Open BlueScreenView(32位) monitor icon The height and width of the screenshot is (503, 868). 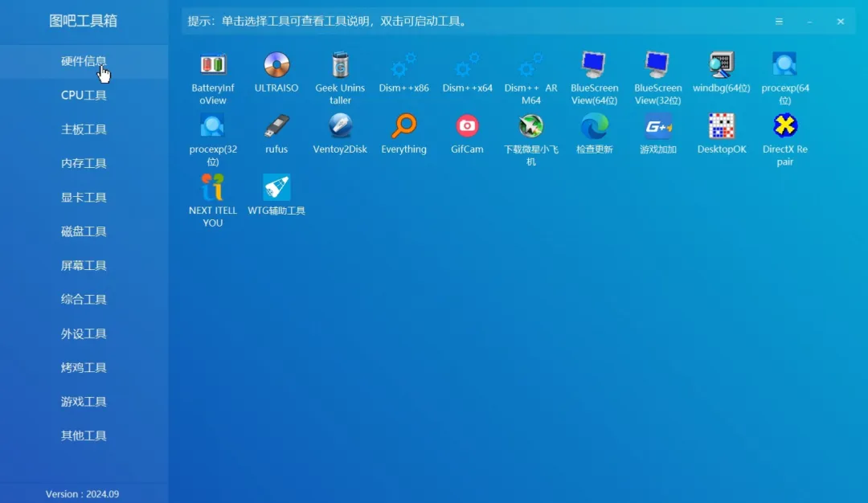pyautogui.click(x=657, y=65)
